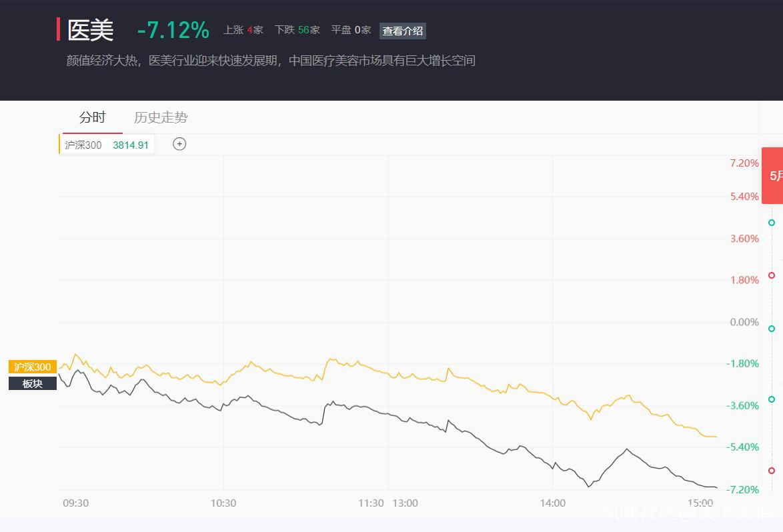Screen dimensions: 783x532
Task: Toggle the dark 板块 legend label
Action: pos(33,383)
